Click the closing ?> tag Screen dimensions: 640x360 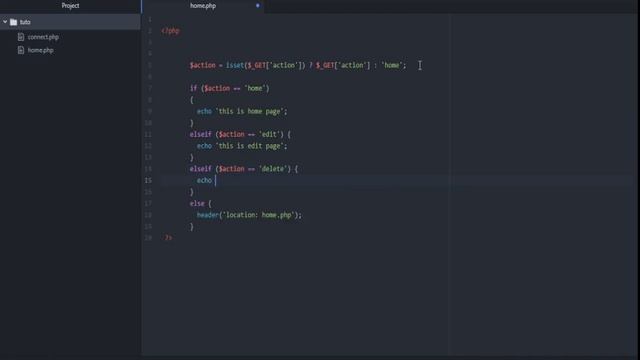coord(168,238)
